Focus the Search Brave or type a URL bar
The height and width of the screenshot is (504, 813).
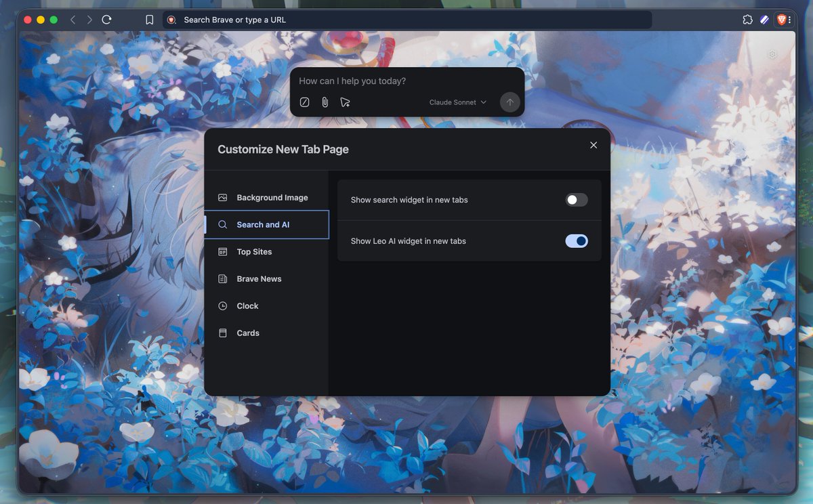tap(406, 20)
